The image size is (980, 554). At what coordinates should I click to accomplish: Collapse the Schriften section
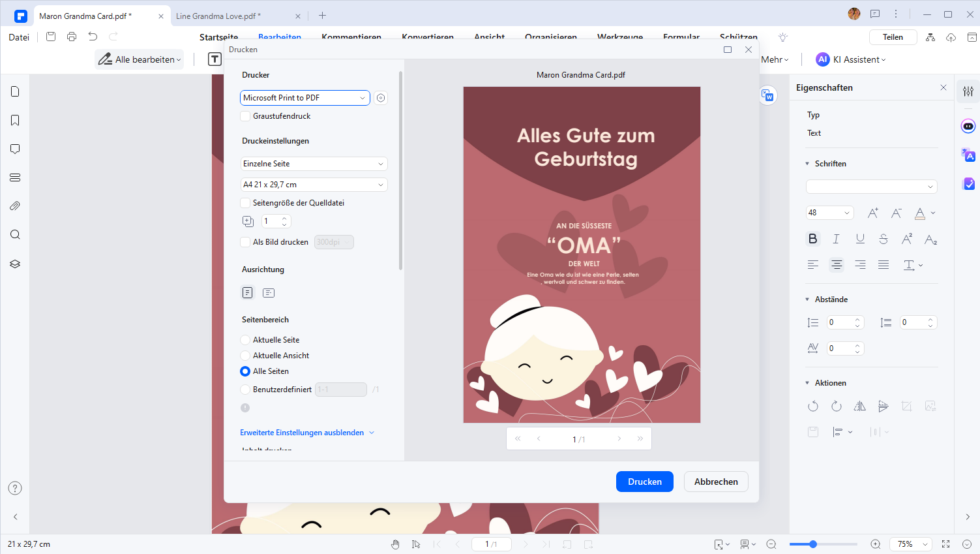pos(807,164)
